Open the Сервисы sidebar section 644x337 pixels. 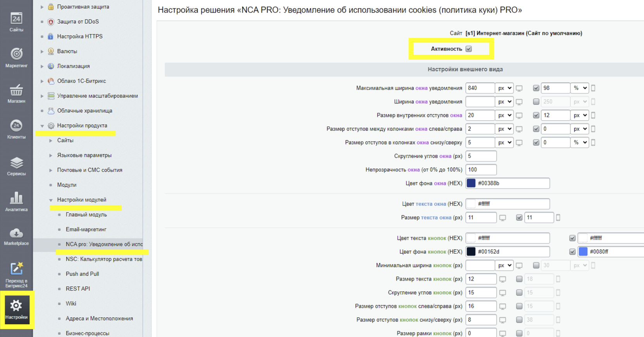pos(16,166)
